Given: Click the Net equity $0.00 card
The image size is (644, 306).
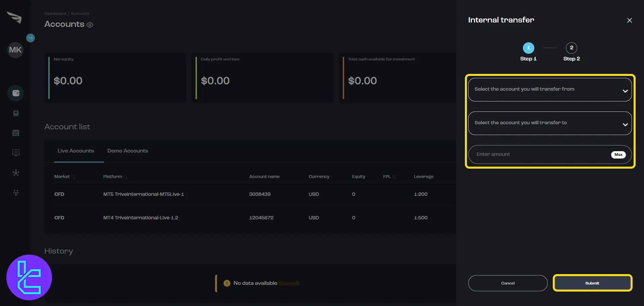Looking at the screenshot, I should (x=115, y=78).
